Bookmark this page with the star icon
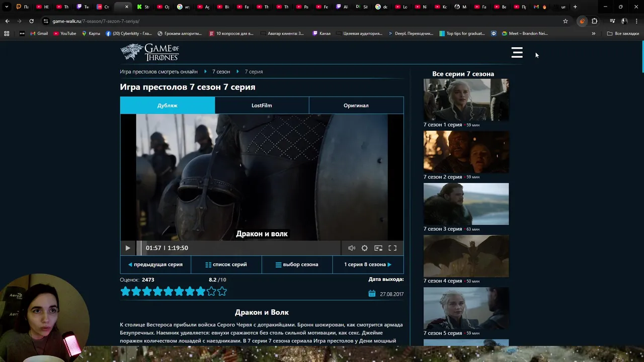Screen dimensions: 644x362 coord(566,21)
